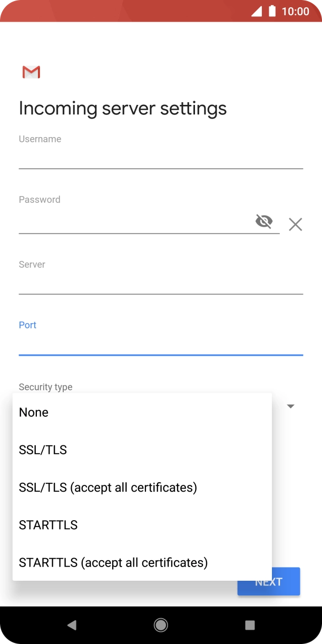Clear the password using the X icon
The width and height of the screenshot is (322, 644).
(x=295, y=225)
